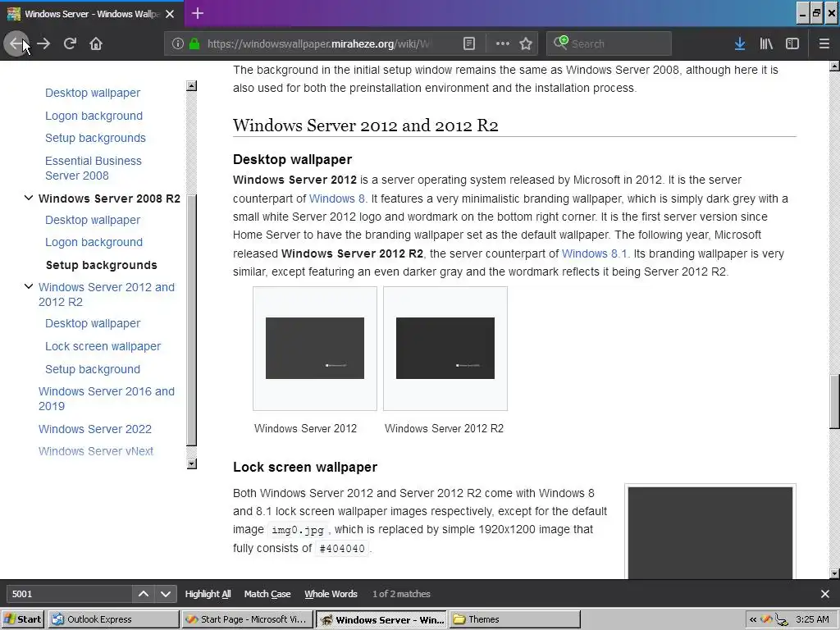Screen dimensions: 840x630
Task: Switch to Themes folder taskbar item
Action: pos(515,619)
